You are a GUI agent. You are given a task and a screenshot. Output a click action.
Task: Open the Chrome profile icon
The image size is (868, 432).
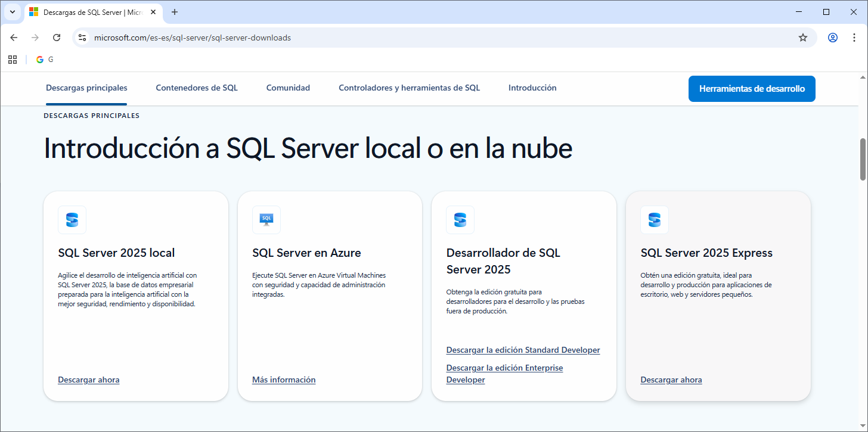click(x=833, y=38)
